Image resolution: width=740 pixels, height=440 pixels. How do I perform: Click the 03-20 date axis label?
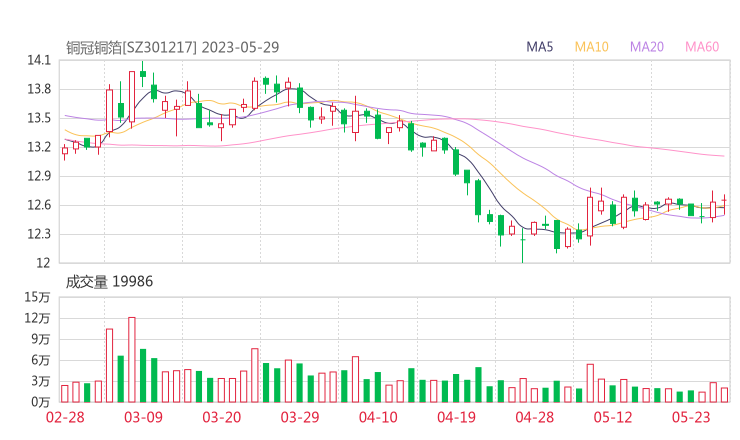click(x=222, y=417)
